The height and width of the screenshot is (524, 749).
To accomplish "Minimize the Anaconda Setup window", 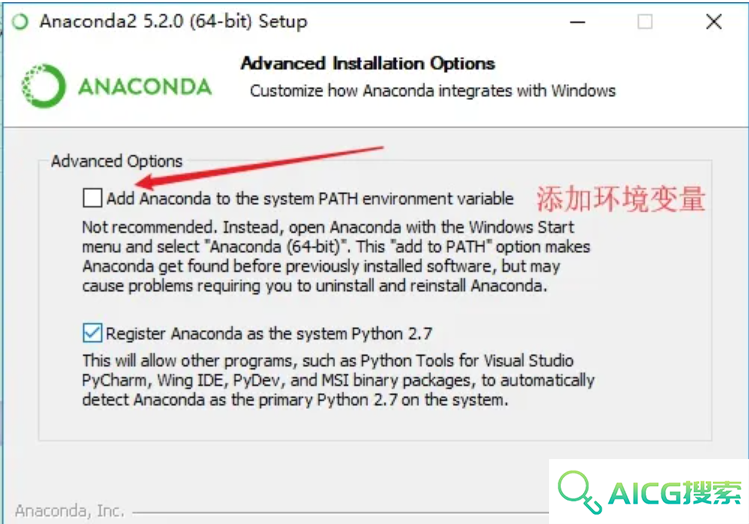I will [578, 22].
